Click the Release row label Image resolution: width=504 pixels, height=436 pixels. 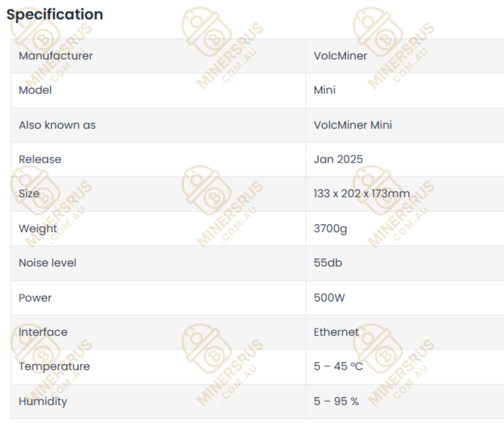[40, 159]
